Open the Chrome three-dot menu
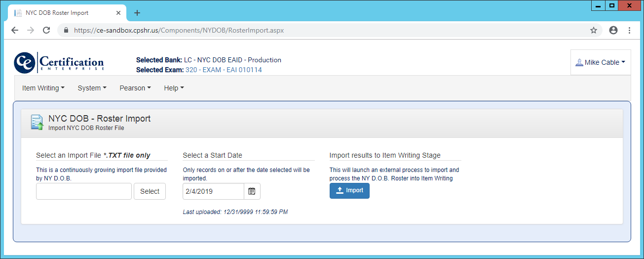Screen dimensions: 644x259 click(629, 30)
